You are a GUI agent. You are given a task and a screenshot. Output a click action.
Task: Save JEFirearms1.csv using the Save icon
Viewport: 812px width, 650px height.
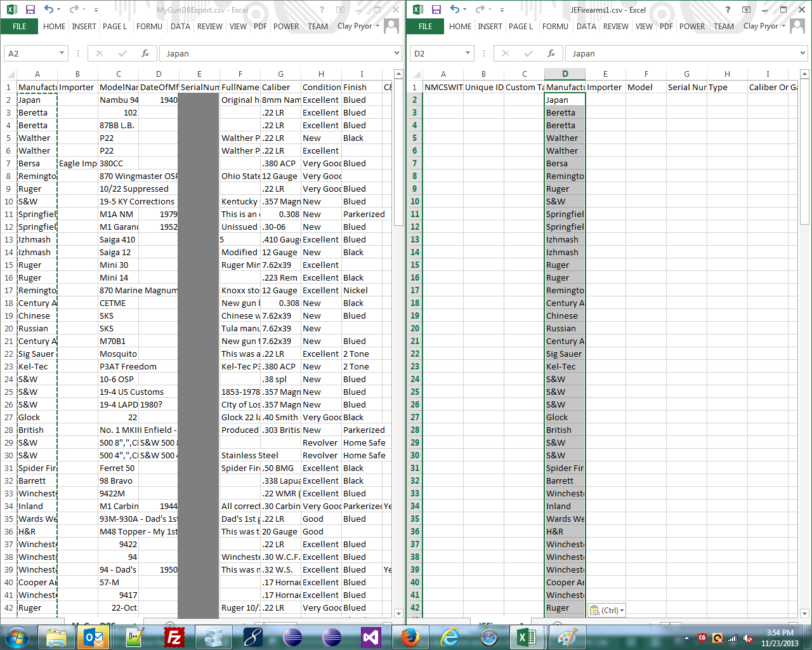coord(437,10)
